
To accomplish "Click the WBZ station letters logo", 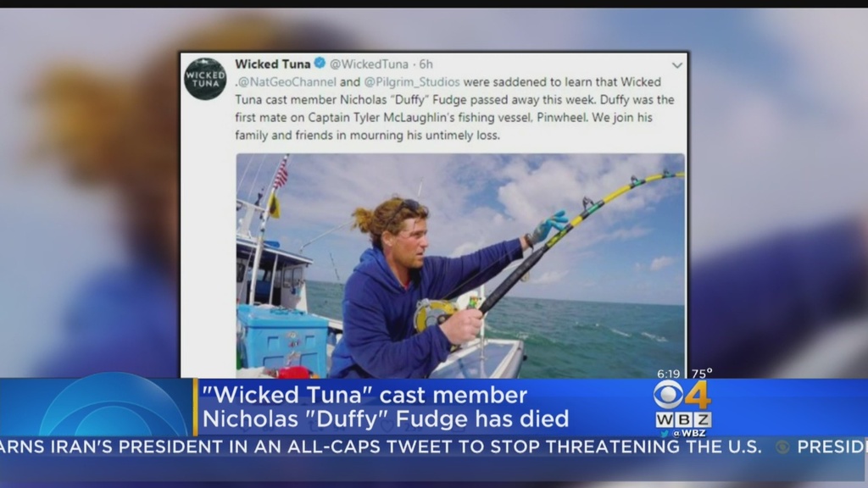I will click(x=684, y=419).
